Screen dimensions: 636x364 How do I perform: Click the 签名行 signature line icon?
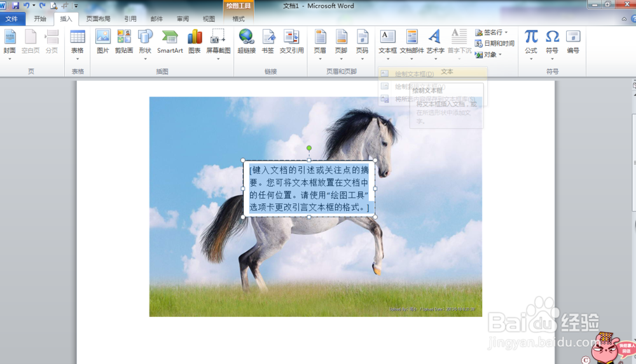click(x=479, y=32)
